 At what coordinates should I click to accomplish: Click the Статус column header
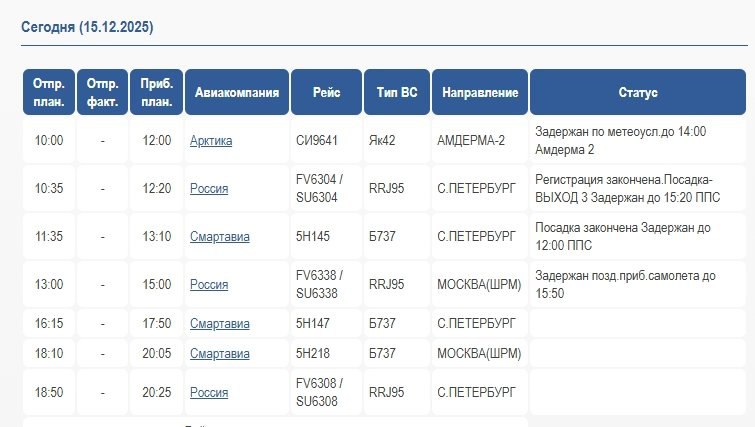point(638,92)
